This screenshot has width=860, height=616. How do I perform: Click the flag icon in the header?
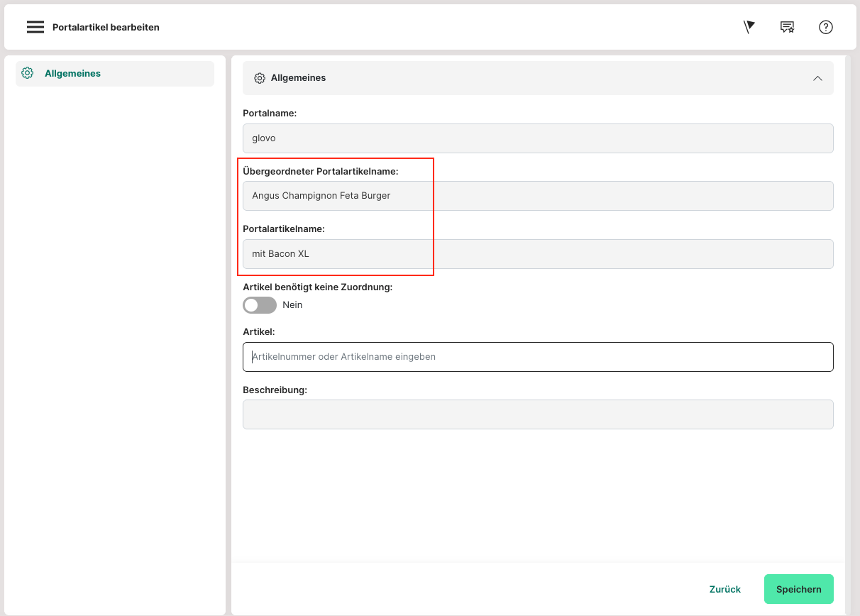click(749, 27)
